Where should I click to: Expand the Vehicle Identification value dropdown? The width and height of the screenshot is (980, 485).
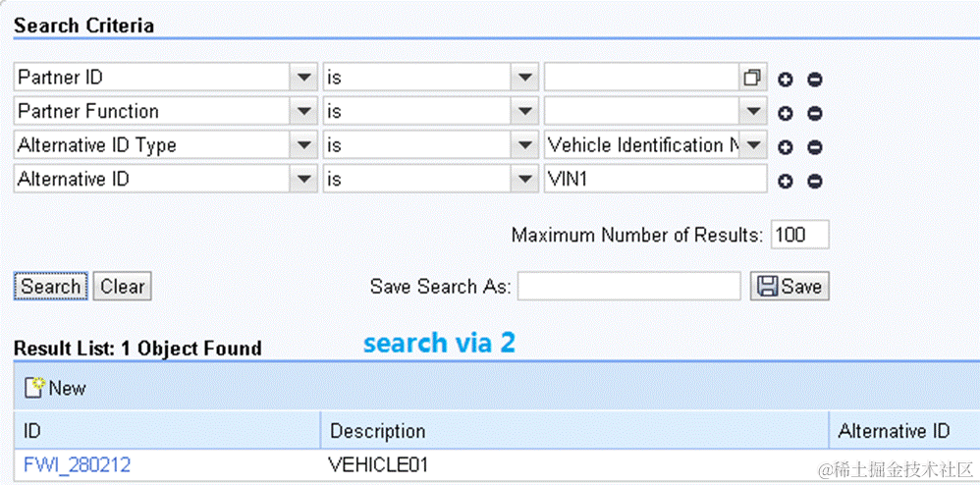coord(754,145)
